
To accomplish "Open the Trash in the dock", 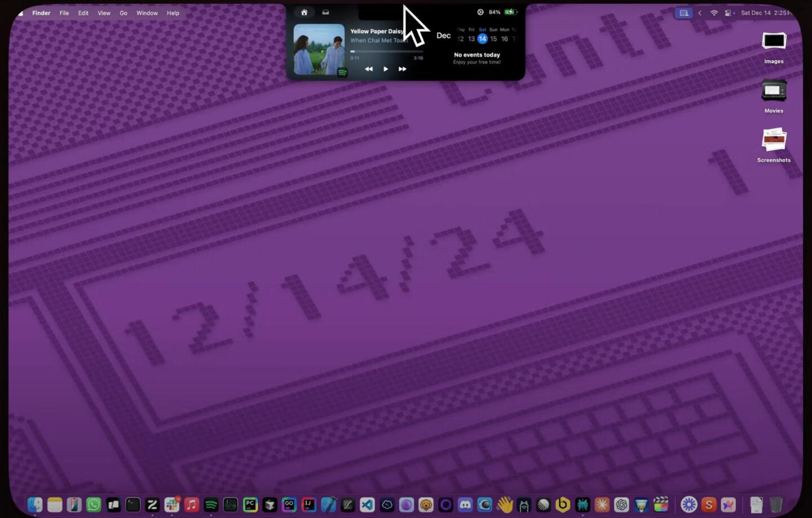I will tap(776, 504).
